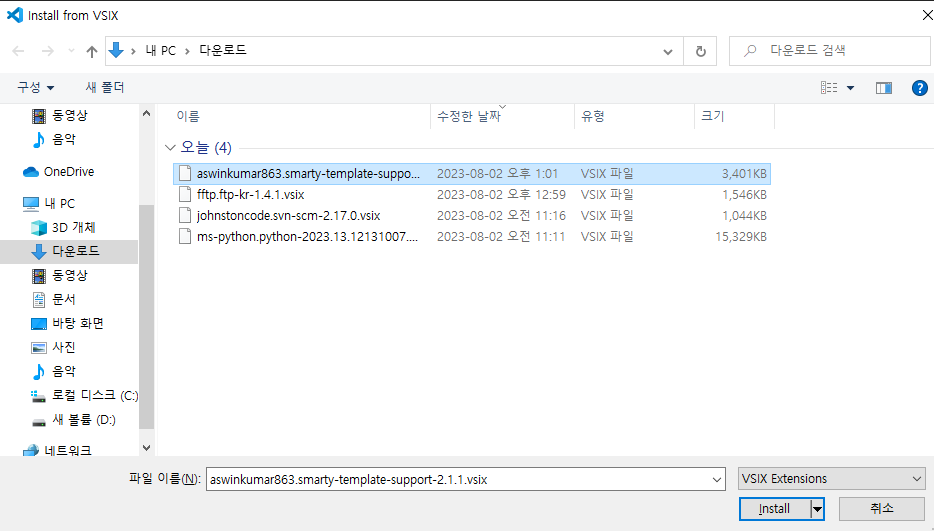Close the Install from VSIX dialog
This screenshot has width=934, height=531.
[926, 15]
